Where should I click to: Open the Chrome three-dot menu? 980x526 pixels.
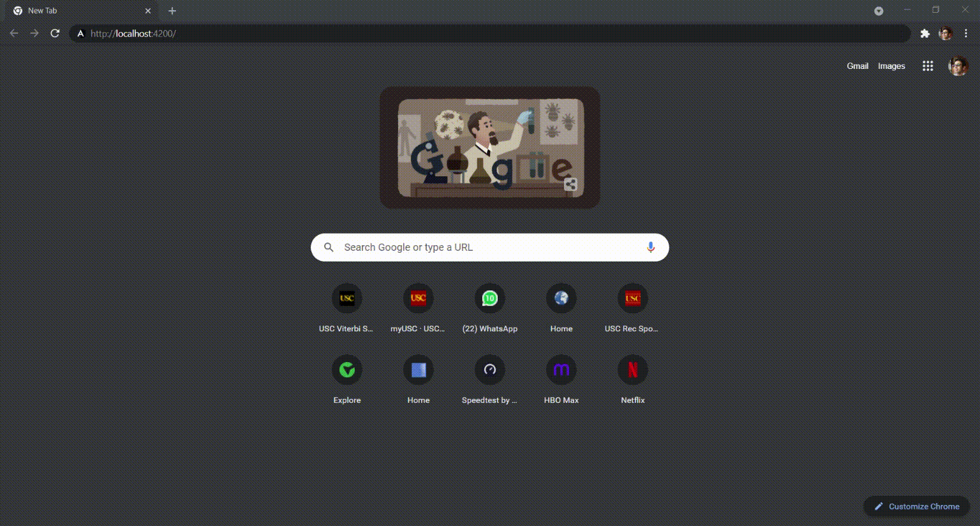(965, 33)
